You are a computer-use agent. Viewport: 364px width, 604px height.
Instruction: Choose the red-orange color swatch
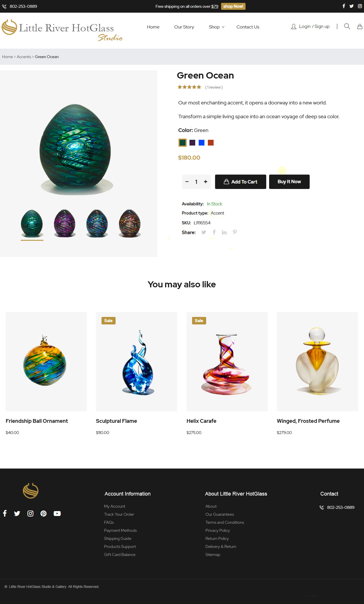coord(211,143)
